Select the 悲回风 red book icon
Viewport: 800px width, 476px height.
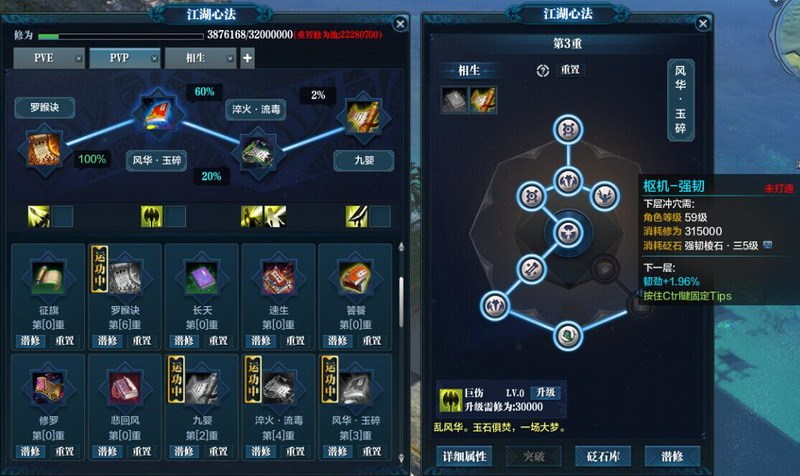[x=124, y=389]
